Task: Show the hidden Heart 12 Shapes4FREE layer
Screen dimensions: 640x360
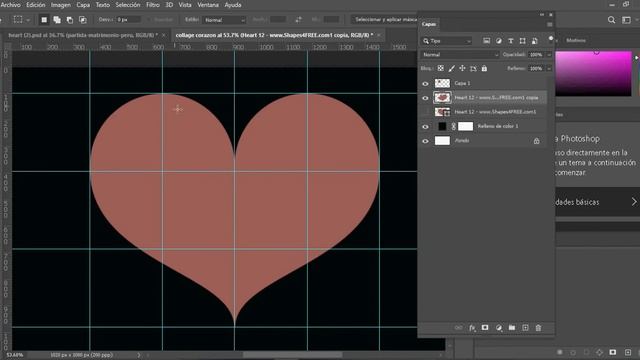Action: pyautogui.click(x=425, y=112)
